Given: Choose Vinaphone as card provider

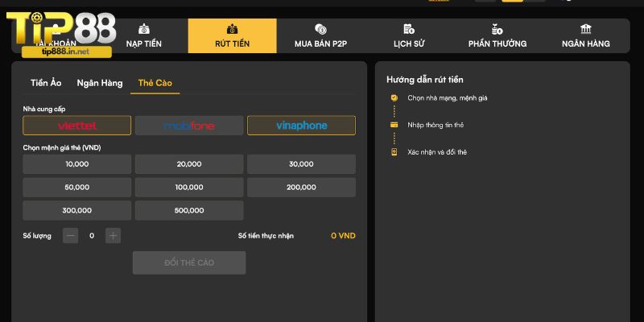Looking at the screenshot, I should pyautogui.click(x=301, y=126).
